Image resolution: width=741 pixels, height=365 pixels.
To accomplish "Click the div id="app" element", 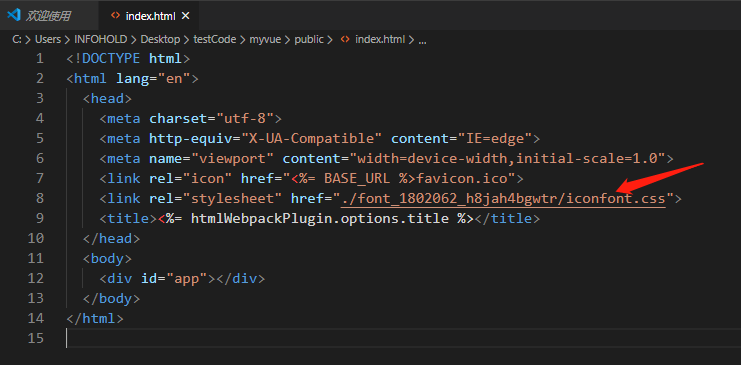I will pyautogui.click(x=182, y=278).
